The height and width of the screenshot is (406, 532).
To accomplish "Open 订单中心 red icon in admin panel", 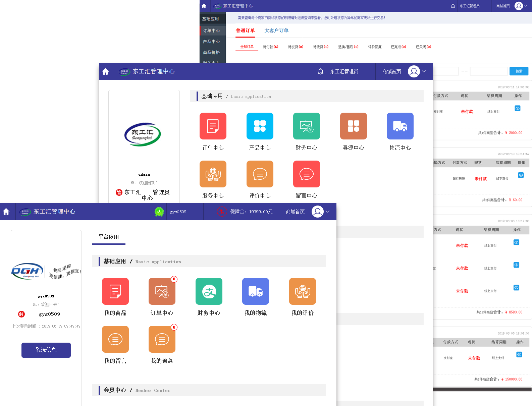I will (x=213, y=126).
